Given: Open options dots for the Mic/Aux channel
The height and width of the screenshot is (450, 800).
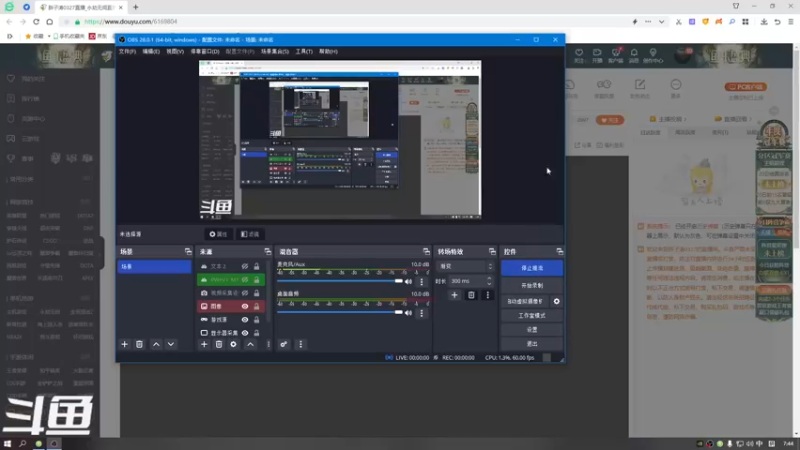Looking at the screenshot, I should 421,282.
